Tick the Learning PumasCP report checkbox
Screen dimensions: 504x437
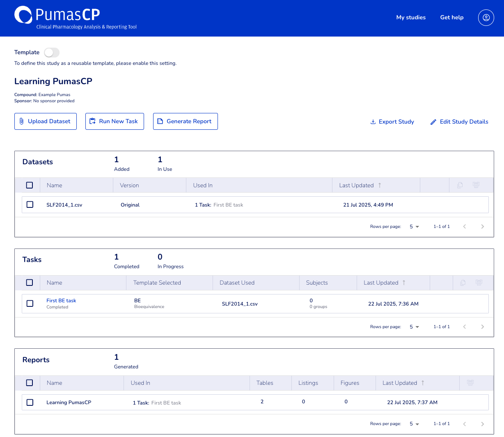pyautogui.click(x=30, y=402)
